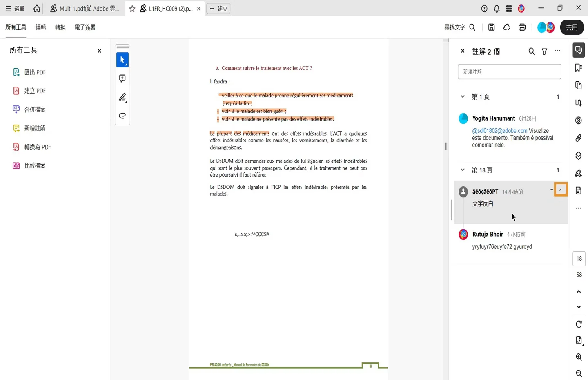Select the freehand lasso draw tool
Screen dimensions: 588x380
click(122, 116)
